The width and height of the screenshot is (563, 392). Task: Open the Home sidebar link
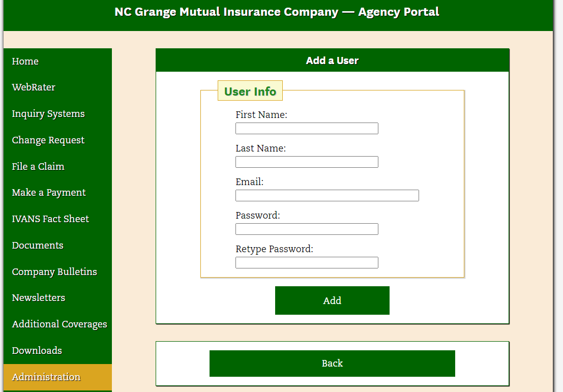tap(25, 62)
